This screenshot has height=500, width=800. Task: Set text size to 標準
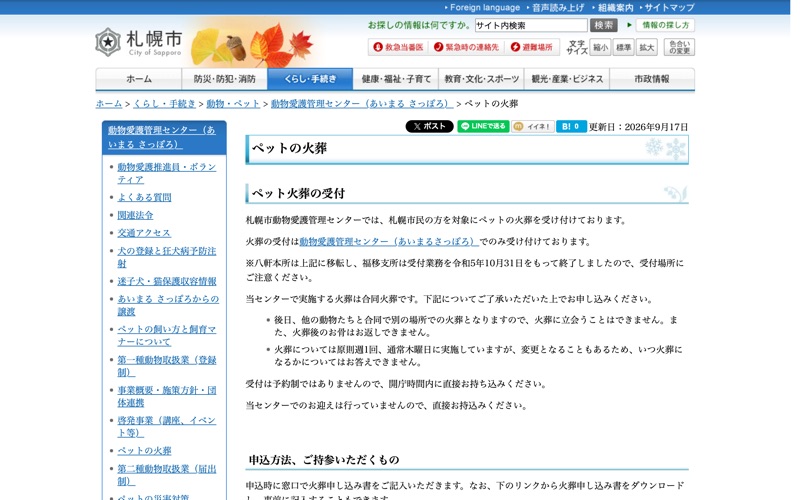623,47
